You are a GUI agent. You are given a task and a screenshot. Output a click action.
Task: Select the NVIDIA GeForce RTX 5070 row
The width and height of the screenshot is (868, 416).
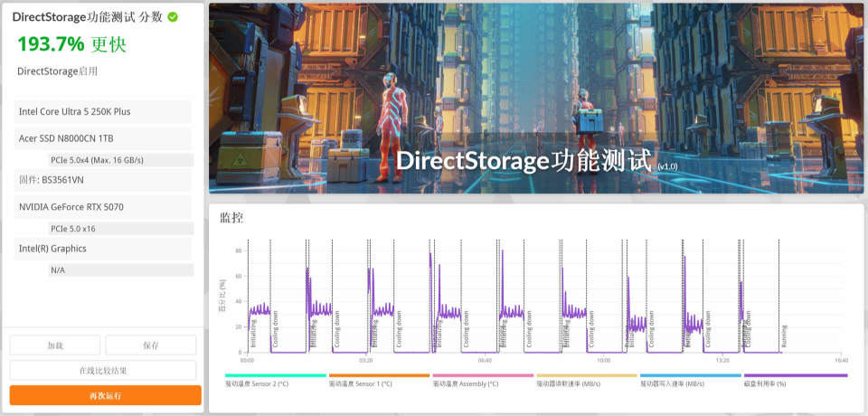(x=103, y=206)
